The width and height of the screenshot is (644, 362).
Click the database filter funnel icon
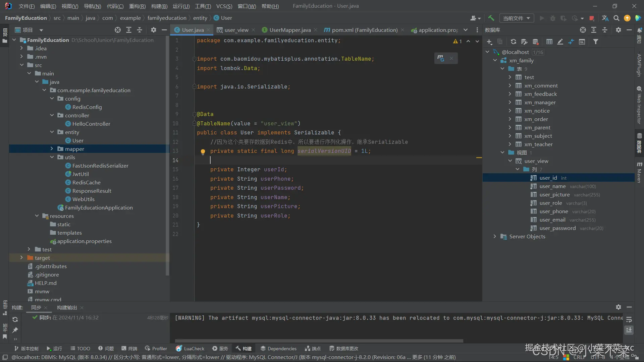coord(595,42)
